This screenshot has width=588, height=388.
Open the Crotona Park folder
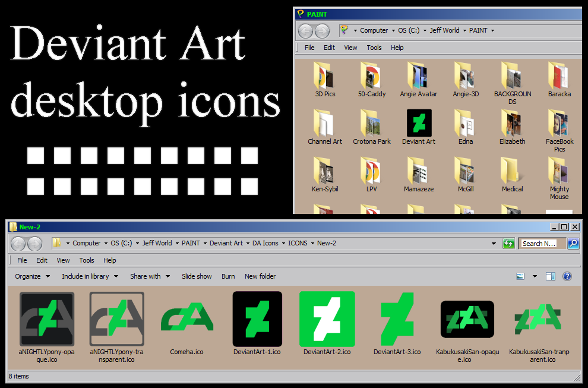372,127
